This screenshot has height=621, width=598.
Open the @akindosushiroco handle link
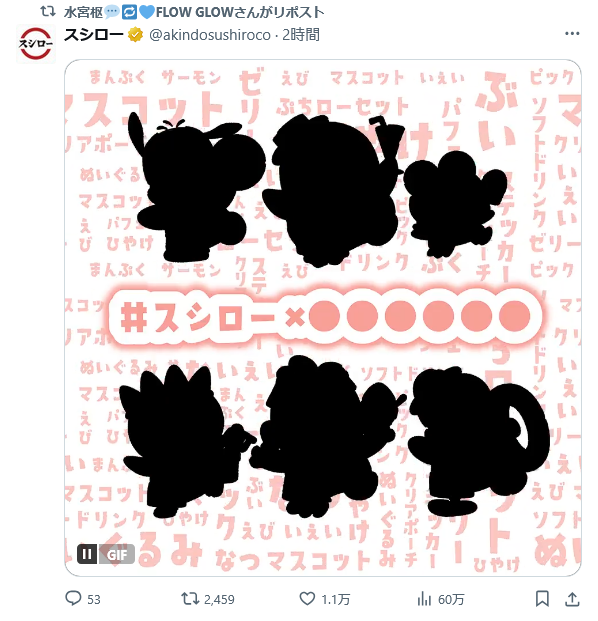click(x=210, y=35)
